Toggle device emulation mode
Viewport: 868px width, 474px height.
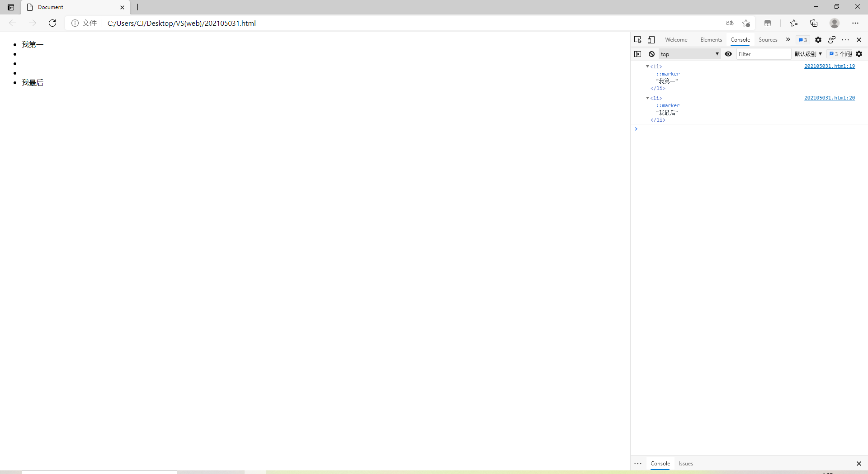click(651, 40)
